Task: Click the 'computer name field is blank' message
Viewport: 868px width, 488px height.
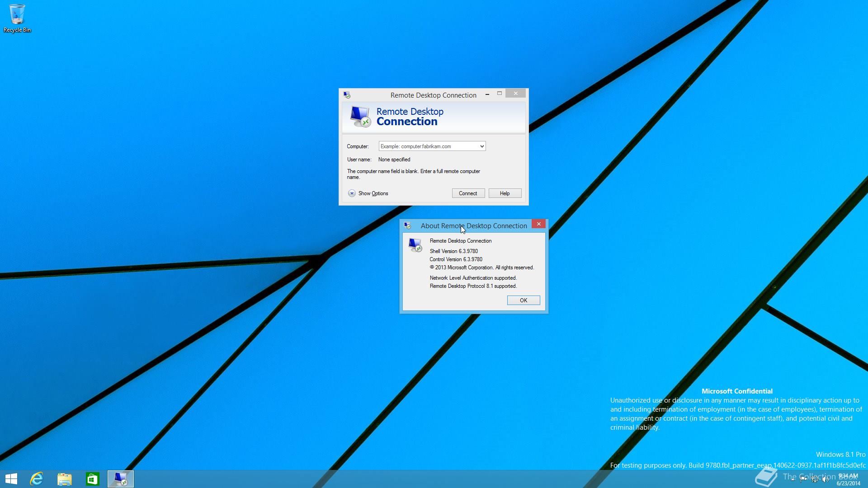Action: click(414, 174)
